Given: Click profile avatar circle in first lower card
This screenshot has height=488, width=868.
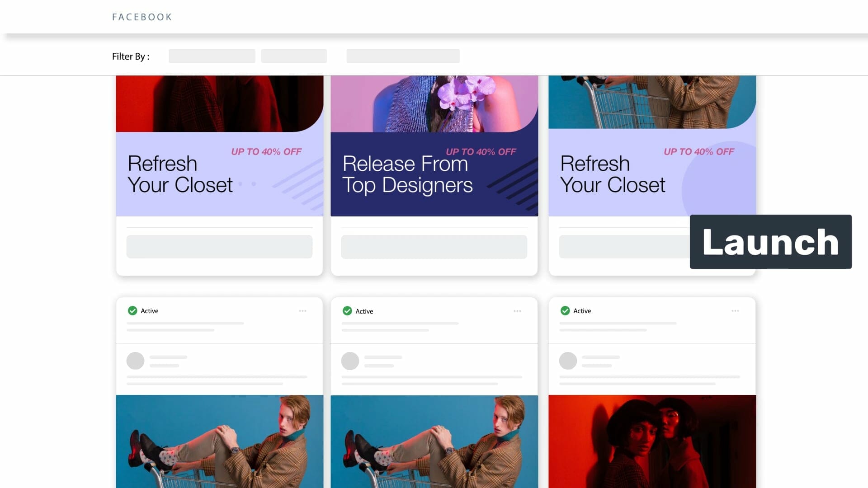Looking at the screenshot, I should (x=135, y=361).
